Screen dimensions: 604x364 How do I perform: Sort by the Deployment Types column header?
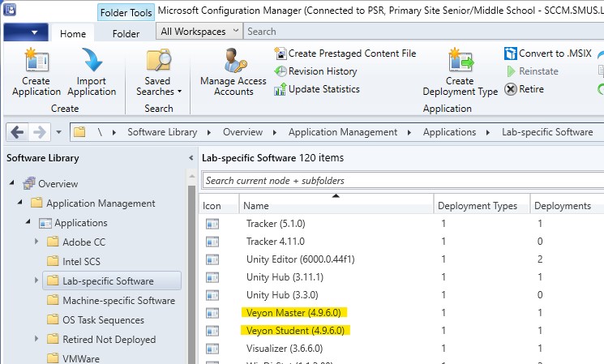482,206
